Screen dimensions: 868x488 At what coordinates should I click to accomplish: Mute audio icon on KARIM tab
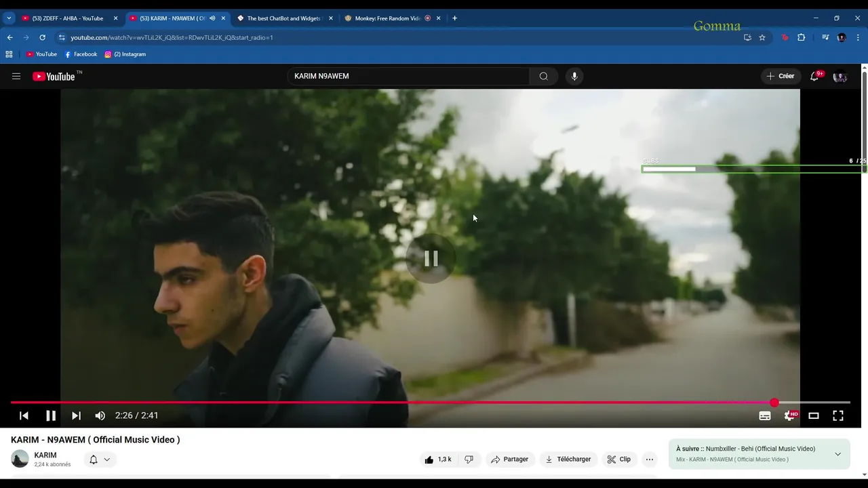212,18
